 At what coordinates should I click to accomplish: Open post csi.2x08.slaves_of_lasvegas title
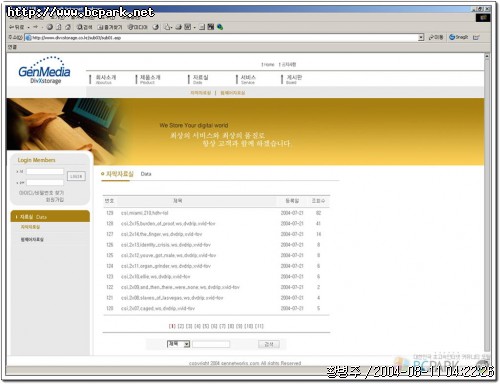172,298
